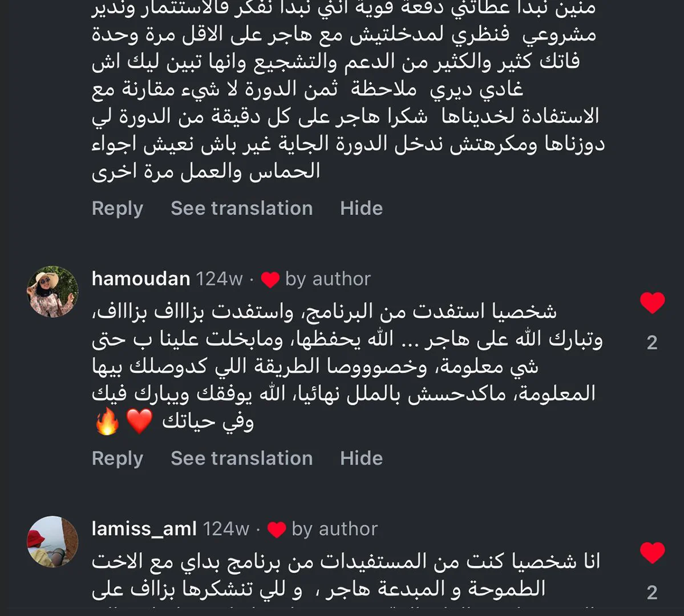View the like count on hamoudan's comment
This screenshot has width=684, height=616.
pos(652,342)
